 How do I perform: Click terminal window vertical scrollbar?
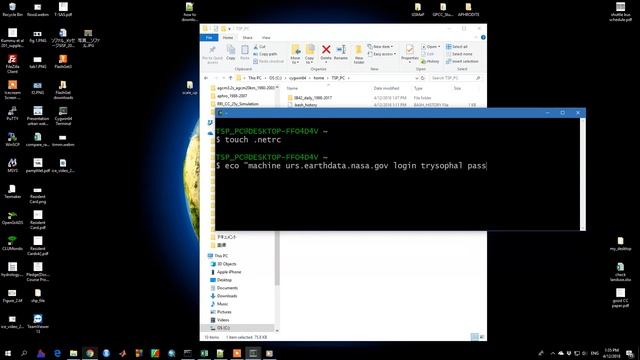point(582,174)
